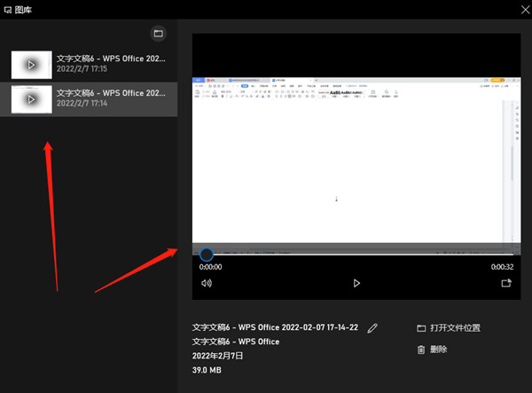Click the 删除 trash can icon
532x393 pixels.
[420, 350]
